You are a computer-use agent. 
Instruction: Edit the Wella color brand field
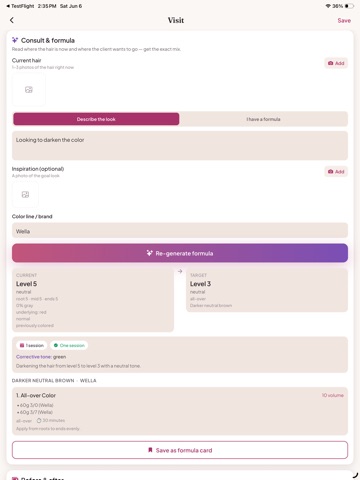(180, 231)
